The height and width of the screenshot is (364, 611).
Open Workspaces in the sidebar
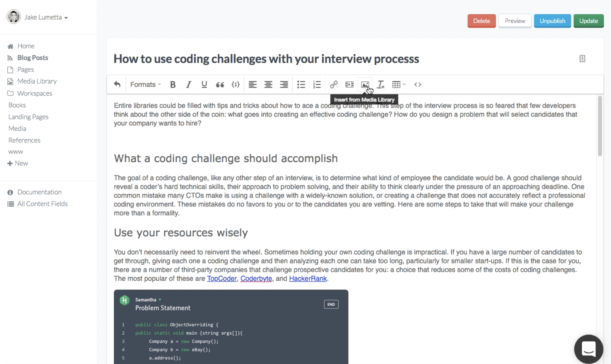[x=35, y=93]
